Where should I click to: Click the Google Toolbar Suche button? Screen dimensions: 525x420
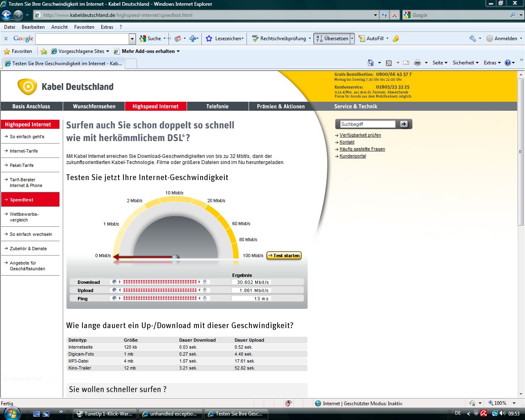151,39
